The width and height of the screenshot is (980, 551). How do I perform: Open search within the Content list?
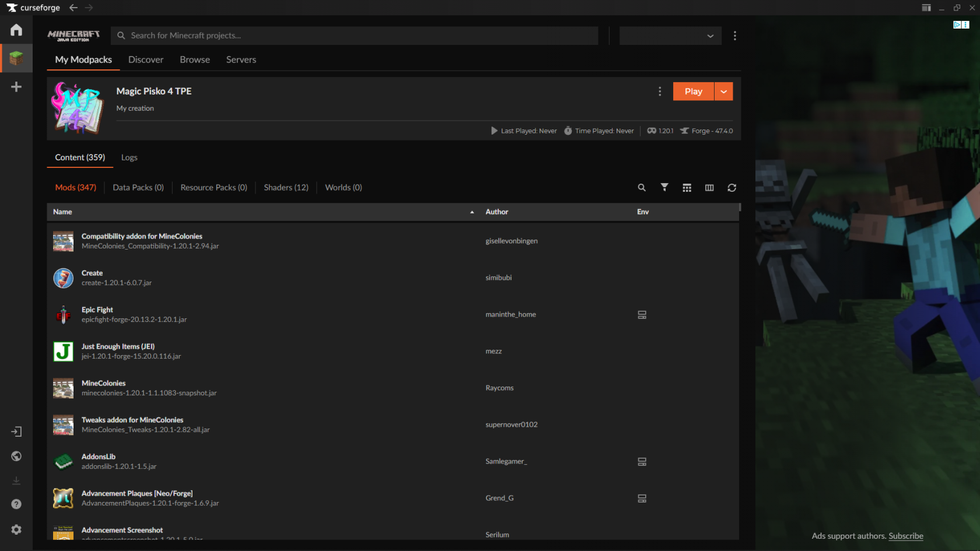click(642, 187)
